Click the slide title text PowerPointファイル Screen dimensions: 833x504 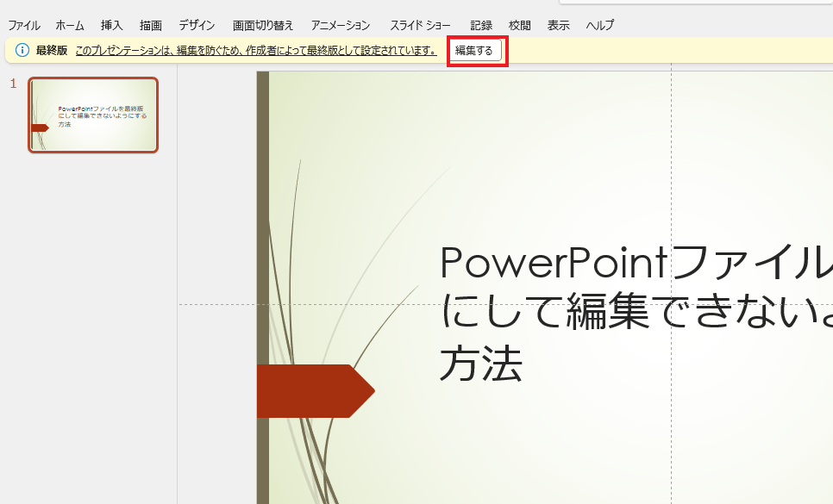click(x=636, y=262)
